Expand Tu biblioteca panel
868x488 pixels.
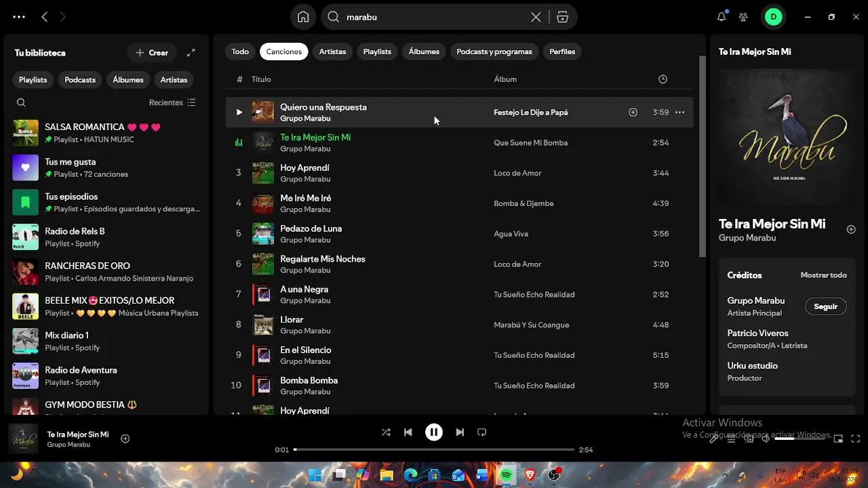pos(191,52)
